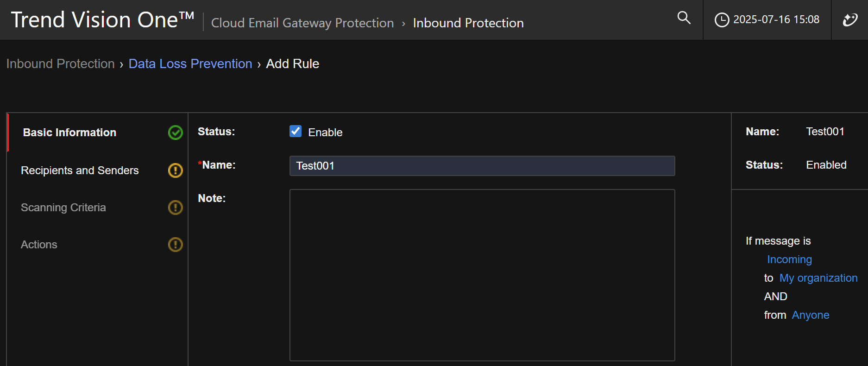Click Cloud Email Gateway Protection header link
Image resolution: width=868 pixels, height=366 pixels.
click(302, 23)
